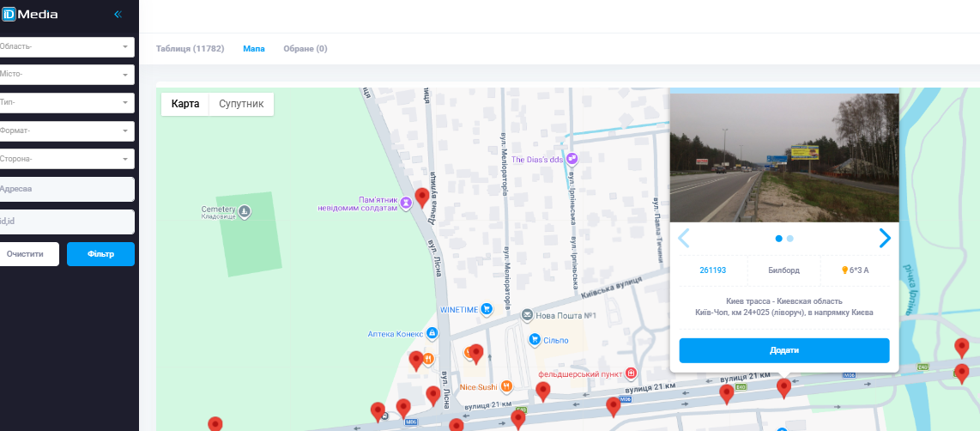980x431 pixels.
Task: Show next photo with right arrow
Action: point(885,239)
